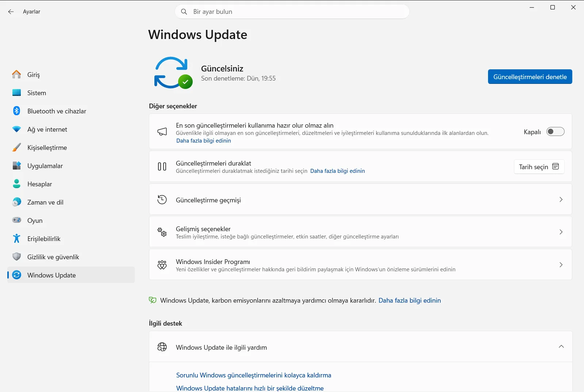Click the large update status sync icon

(173, 73)
